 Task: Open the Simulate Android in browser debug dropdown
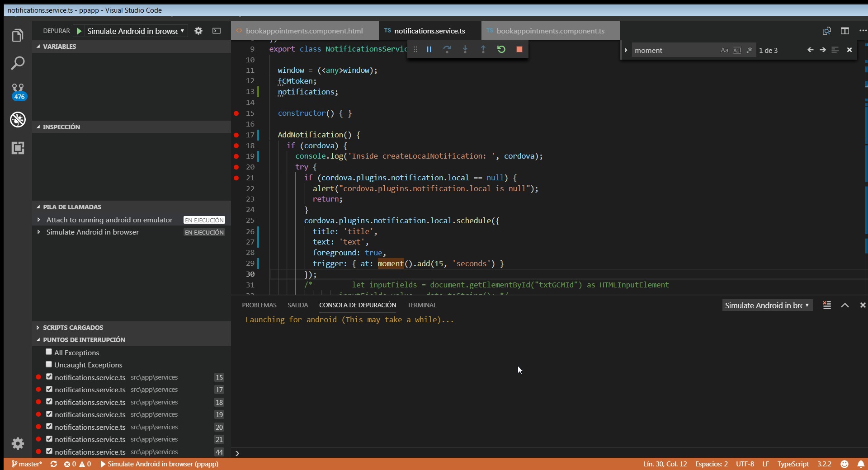pos(183,31)
